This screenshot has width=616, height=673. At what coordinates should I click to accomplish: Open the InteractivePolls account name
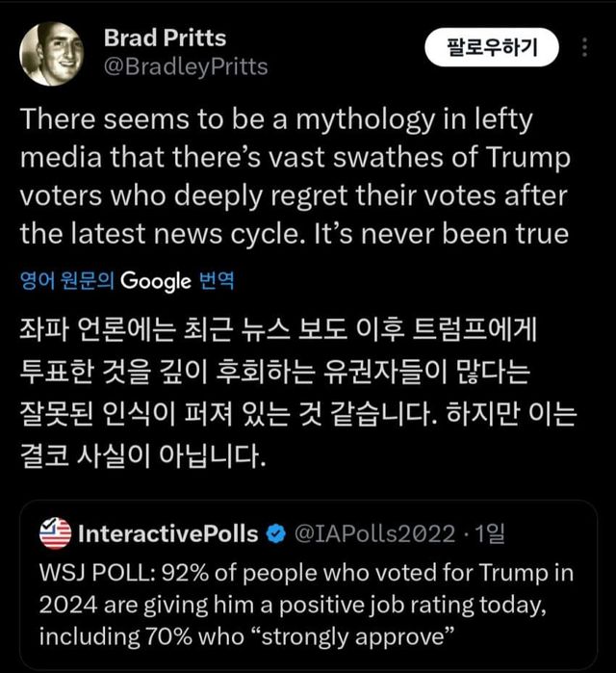(x=167, y=532)
